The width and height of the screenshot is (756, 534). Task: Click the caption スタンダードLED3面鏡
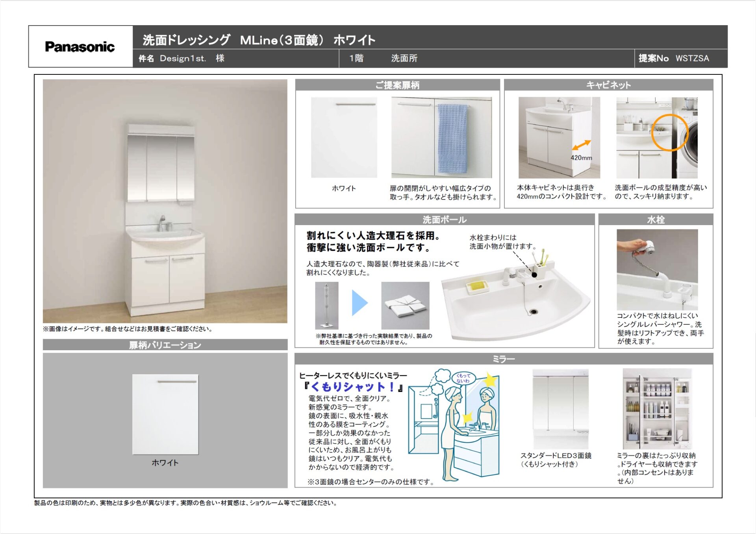click(x=556, y=460)
